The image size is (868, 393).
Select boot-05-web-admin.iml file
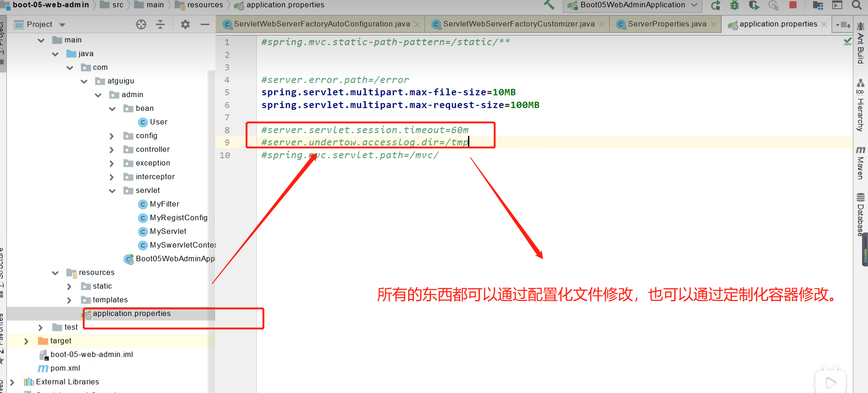(x=86, y=355)
